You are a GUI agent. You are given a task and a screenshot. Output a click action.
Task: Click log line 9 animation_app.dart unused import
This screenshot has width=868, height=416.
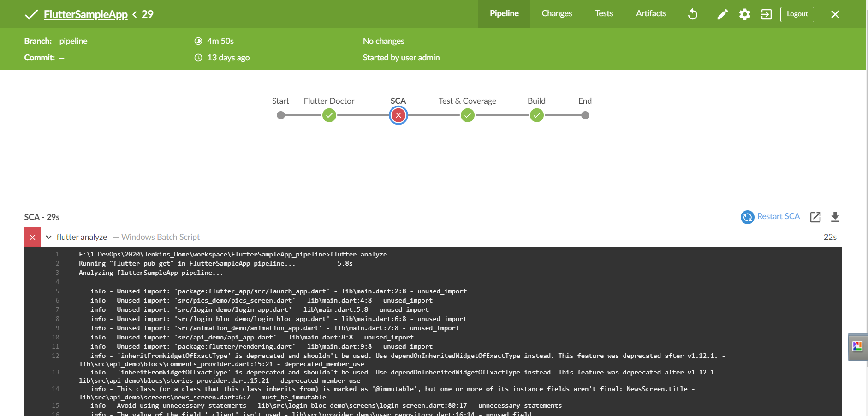click(x=275, y=328)
